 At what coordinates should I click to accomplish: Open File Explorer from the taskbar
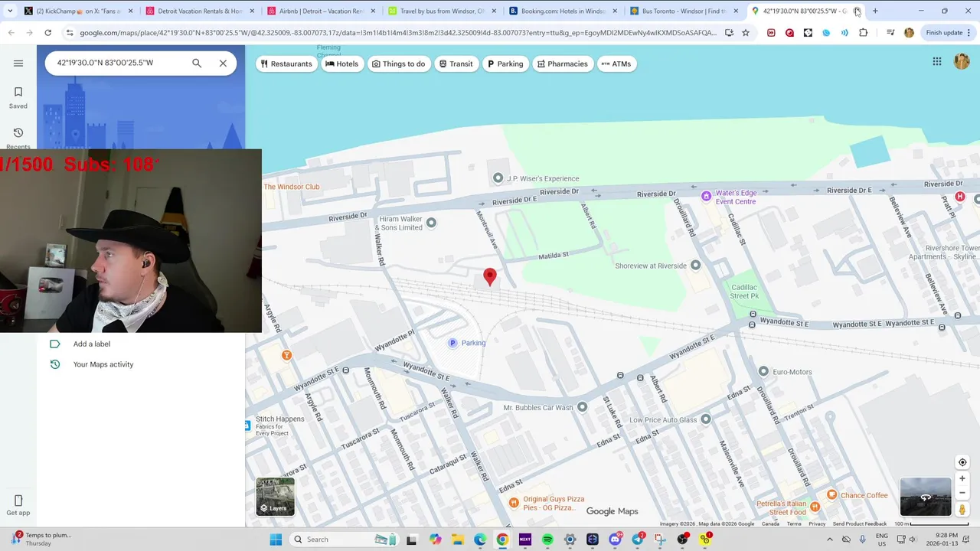[458, 540]
